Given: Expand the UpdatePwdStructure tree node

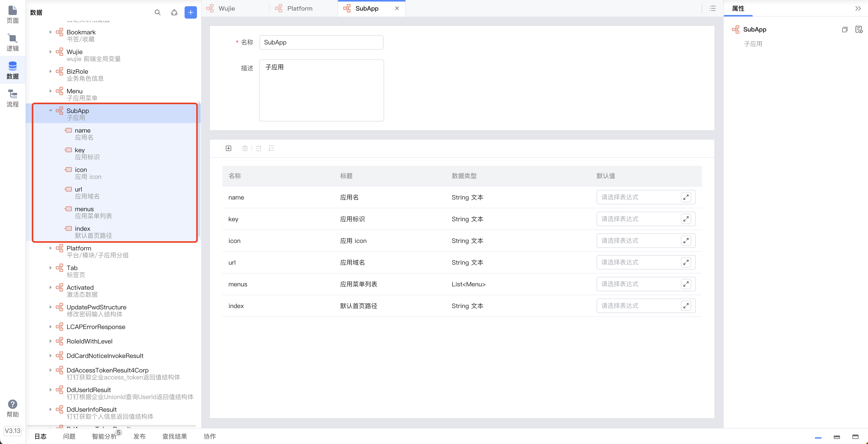Looking at the screenshot, I should tap(51, 307).
